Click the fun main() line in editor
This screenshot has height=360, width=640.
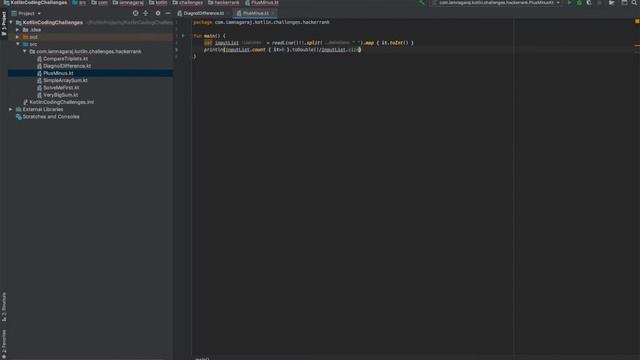(209, 36)
